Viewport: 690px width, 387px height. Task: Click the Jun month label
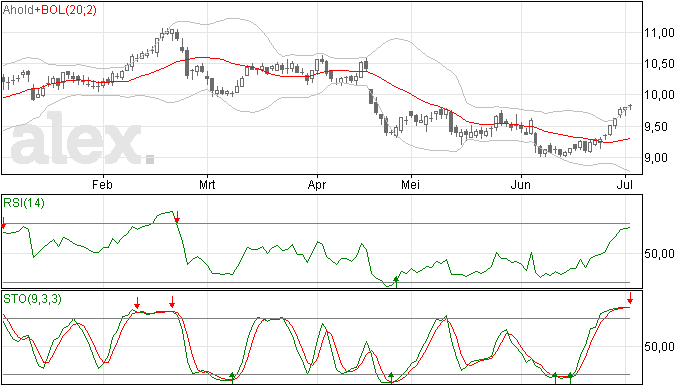pyautogui.click(x=521, y=184)
